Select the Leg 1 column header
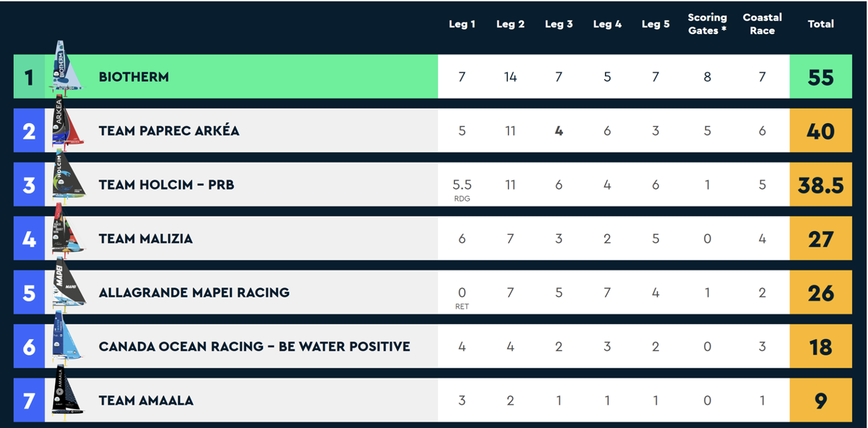The image size is (868, 428). [462, 24]
